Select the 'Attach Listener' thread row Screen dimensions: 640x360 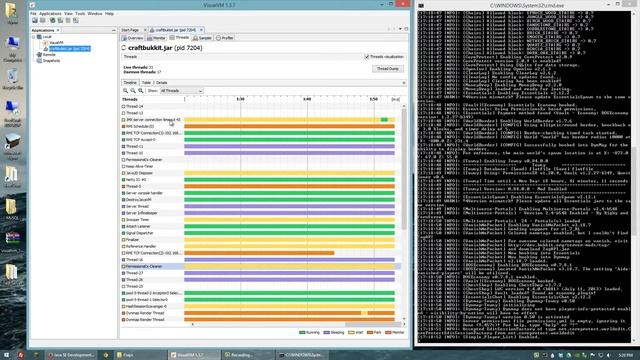click(x=261, y=227)
